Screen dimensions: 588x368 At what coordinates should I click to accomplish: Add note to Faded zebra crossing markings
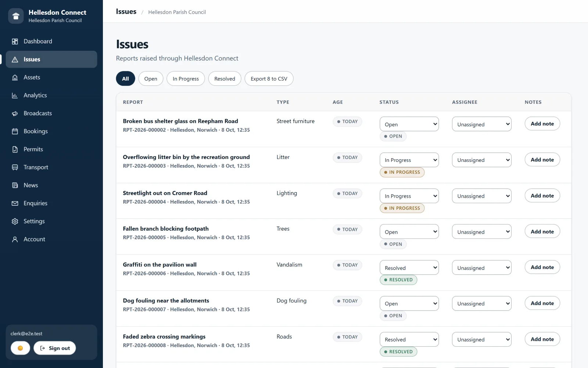tap(542, 339)
